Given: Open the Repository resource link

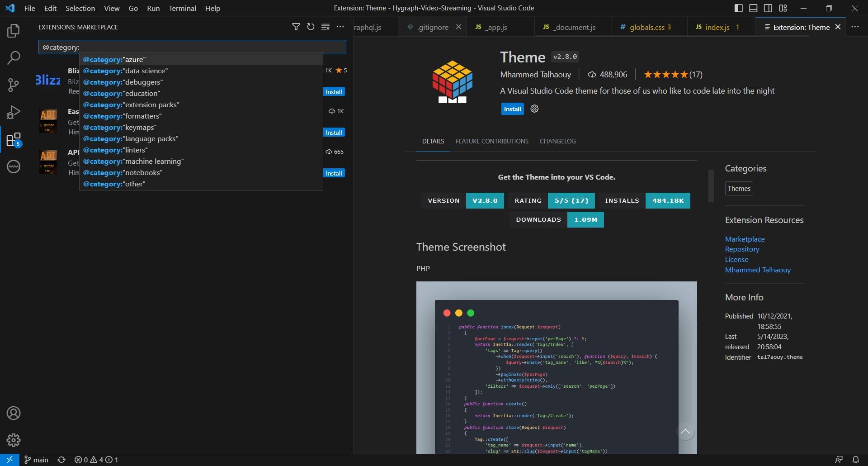Looking at the screenshot, I should 742,249.
